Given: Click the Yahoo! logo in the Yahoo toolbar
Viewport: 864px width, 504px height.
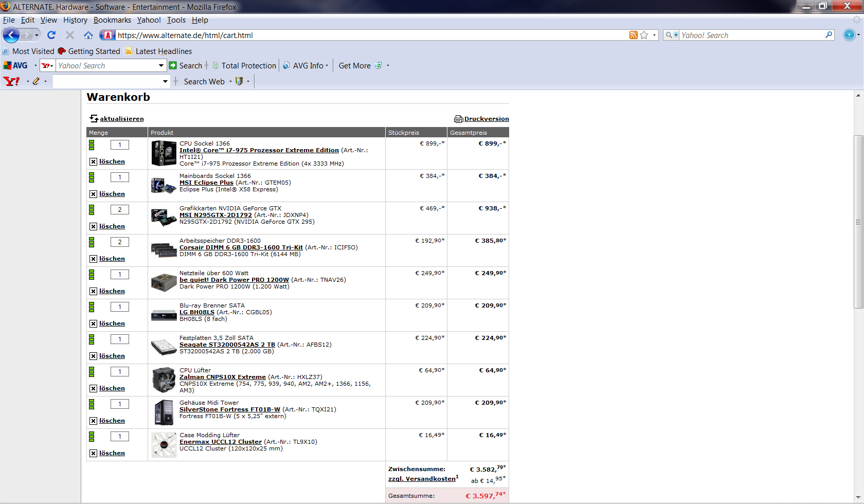Looking at the screenshot, I should [x=11, y=81].
